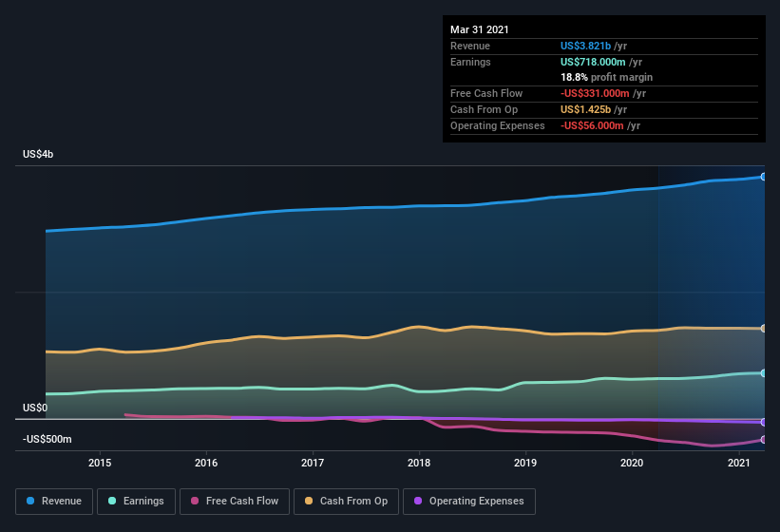Click the -US$500m y-axis label

coord(48,439)
